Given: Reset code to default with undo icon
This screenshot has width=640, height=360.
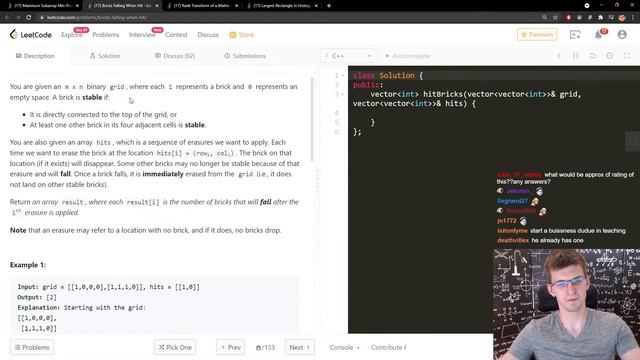Looking at the screenshot, I should [592, 56].
